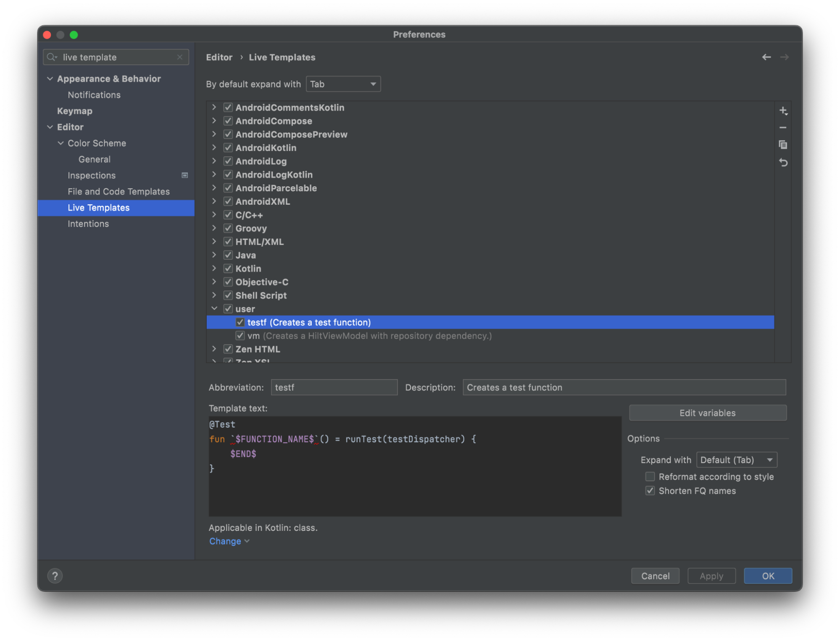Screen dimensions: 840x641
Task: Collapse the Appearance & Behavior section
Action: 50,79
